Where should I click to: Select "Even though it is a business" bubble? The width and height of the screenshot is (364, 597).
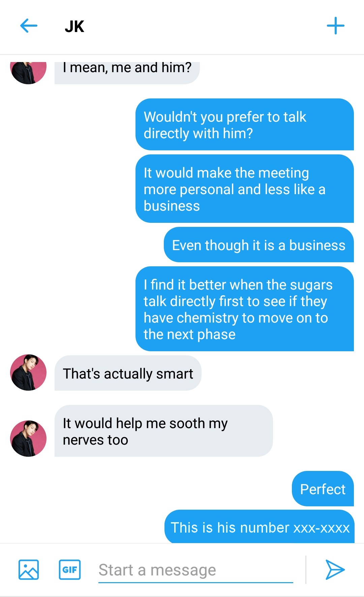point(259,245)
